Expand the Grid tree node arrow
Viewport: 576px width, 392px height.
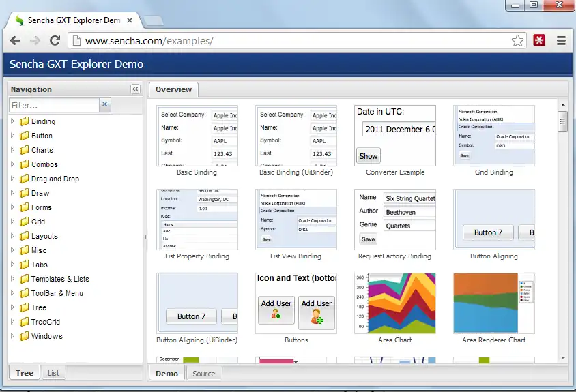point(12,222)
